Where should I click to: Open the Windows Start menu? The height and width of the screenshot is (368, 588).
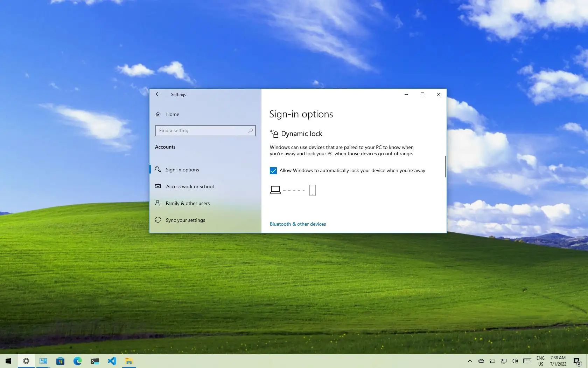click(x=8, y=361)
